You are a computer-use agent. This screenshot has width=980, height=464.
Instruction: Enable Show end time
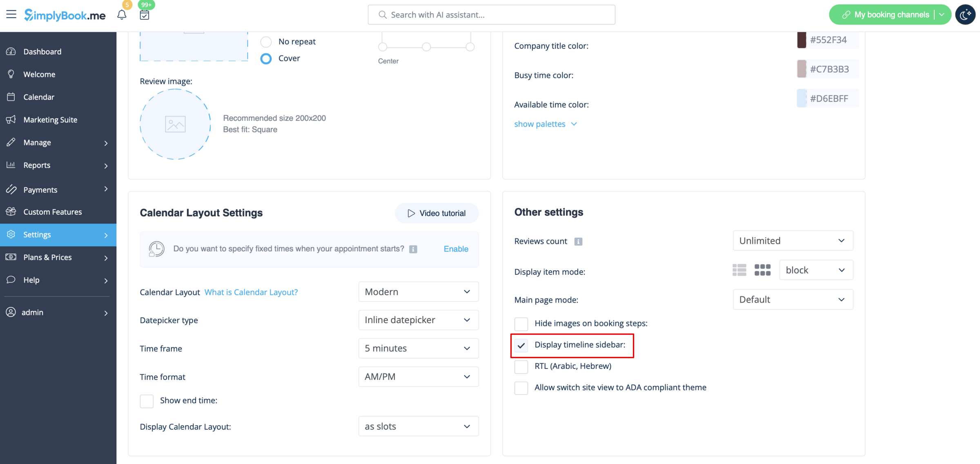[x=147, y=401]
